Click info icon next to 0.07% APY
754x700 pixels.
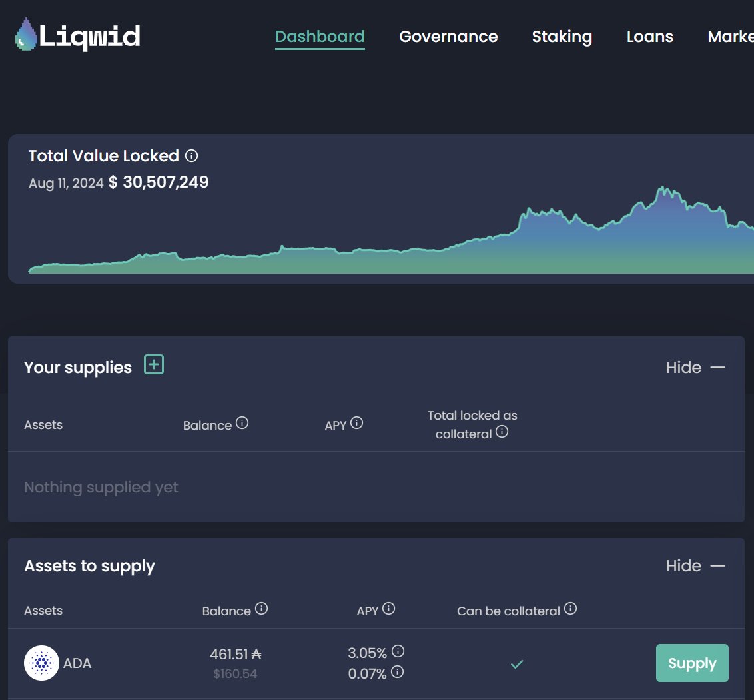(397, 671)
